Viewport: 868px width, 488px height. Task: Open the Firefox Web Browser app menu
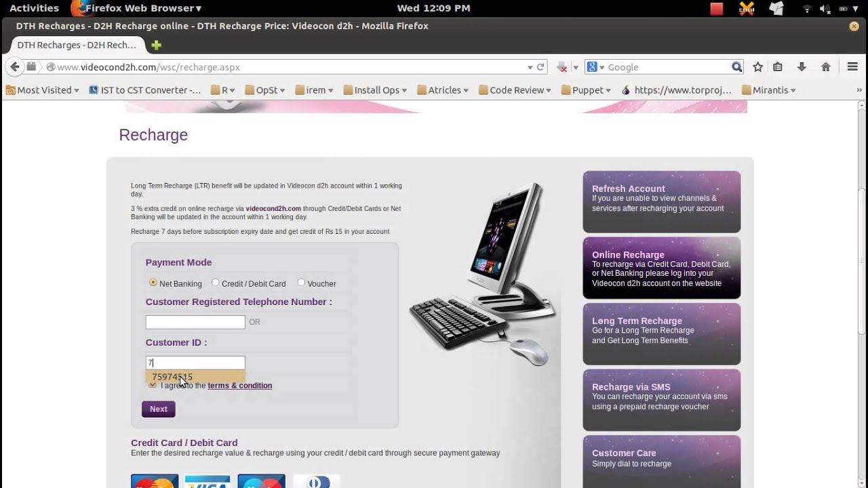tap(144, 8)
